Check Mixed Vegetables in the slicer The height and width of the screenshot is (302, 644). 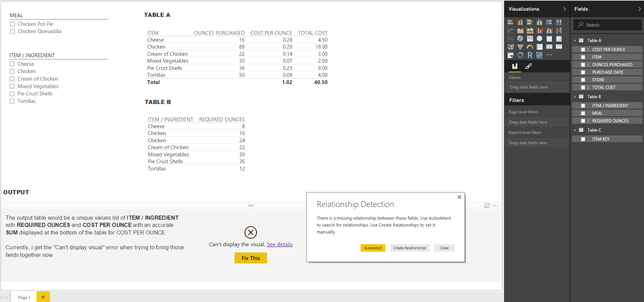tap(12, 86)
